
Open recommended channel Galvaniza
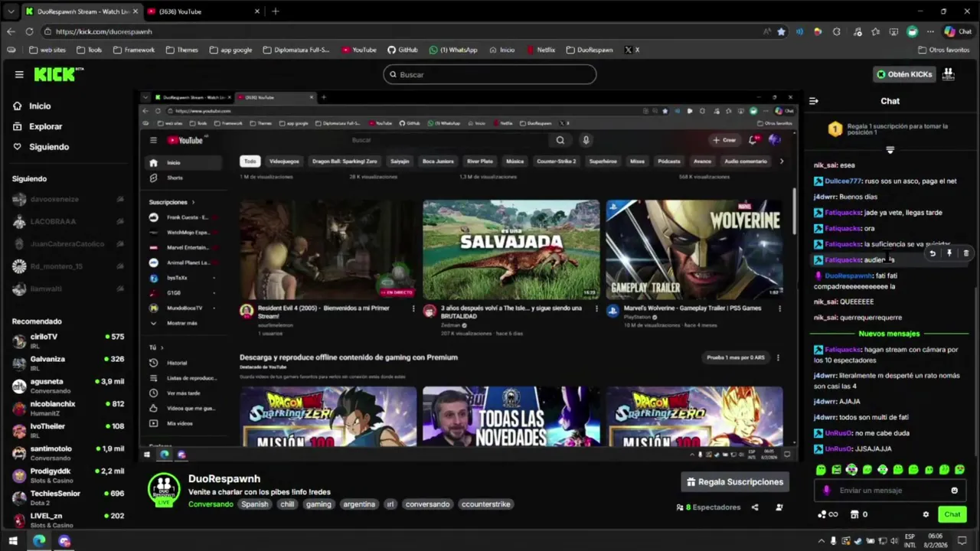point(68,363)
